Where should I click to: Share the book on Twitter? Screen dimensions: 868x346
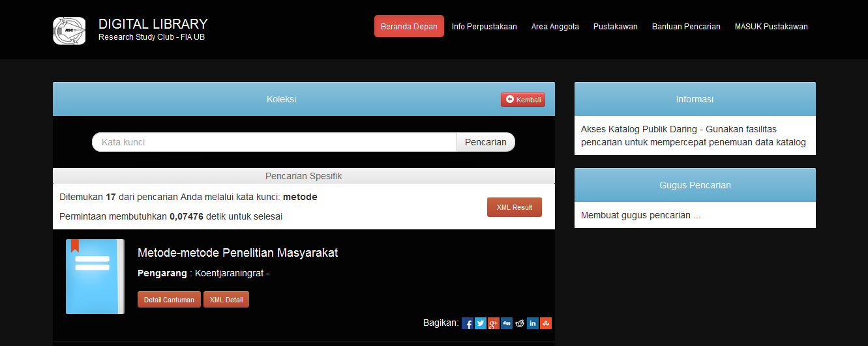point(481,323)
